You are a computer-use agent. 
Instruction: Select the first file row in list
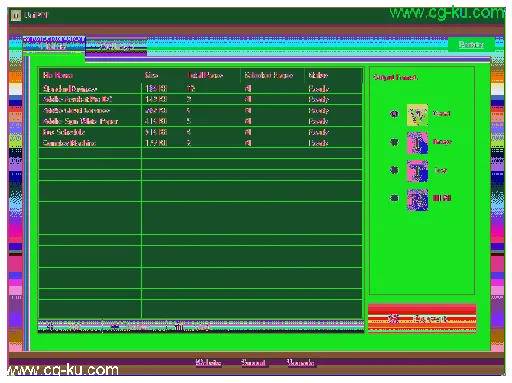200,88
